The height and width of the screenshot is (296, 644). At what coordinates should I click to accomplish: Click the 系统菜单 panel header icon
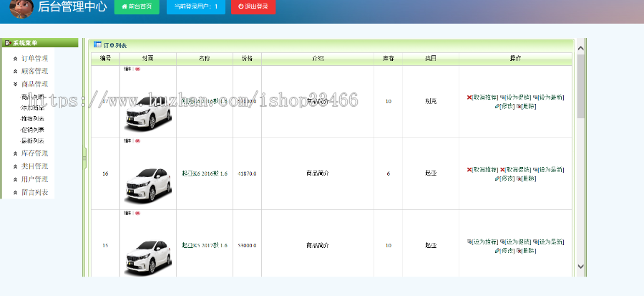coord(8,43)
